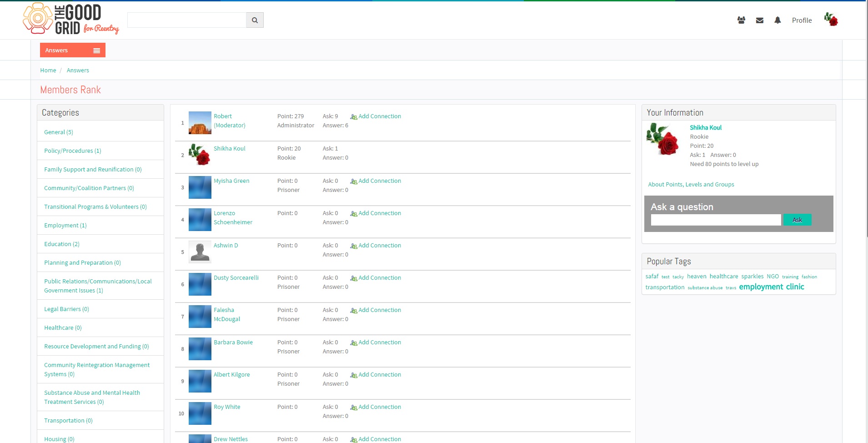Open Dusty Sorcearelli profile link

pyautogui.click(x=236, y=278)
